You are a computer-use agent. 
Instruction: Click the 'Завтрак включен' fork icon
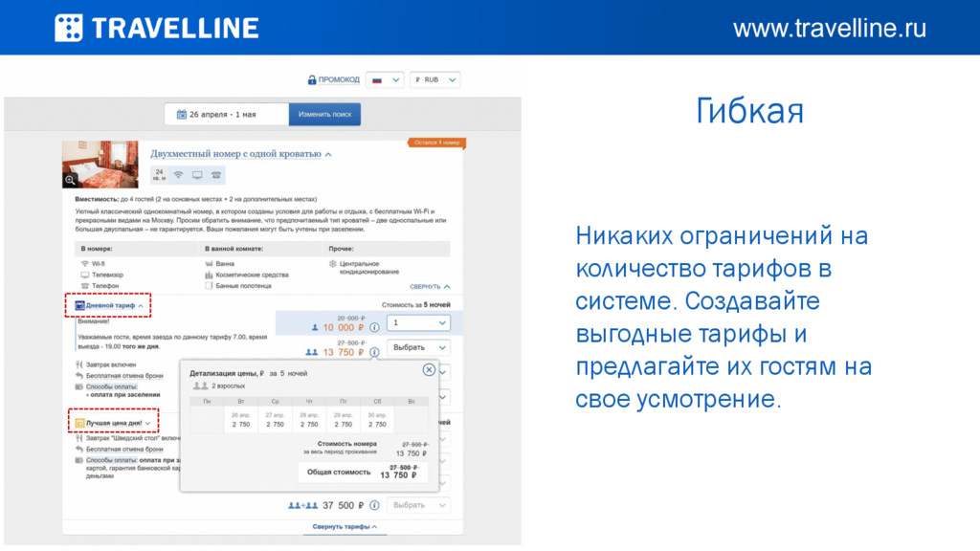coord(79,364)
